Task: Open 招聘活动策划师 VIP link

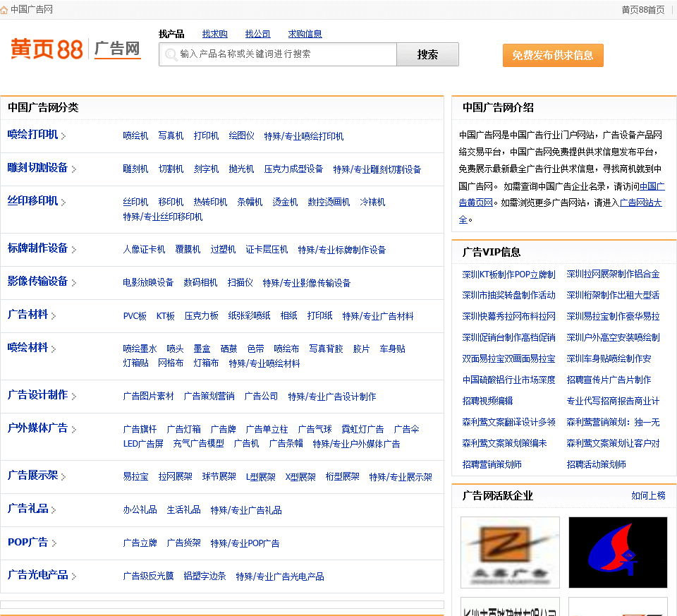Action: tap(597, 465)
